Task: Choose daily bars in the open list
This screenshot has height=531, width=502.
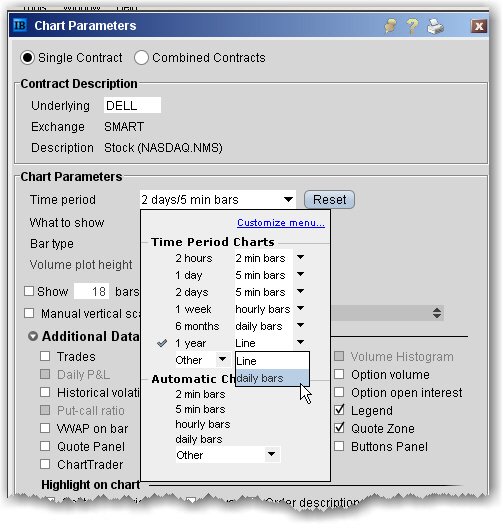Action: [x=272, y=378]
